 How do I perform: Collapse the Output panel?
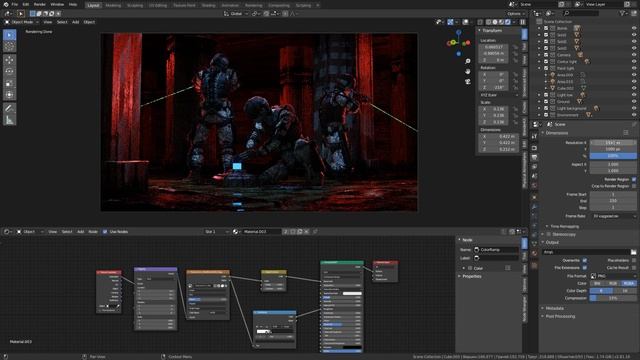551,242
